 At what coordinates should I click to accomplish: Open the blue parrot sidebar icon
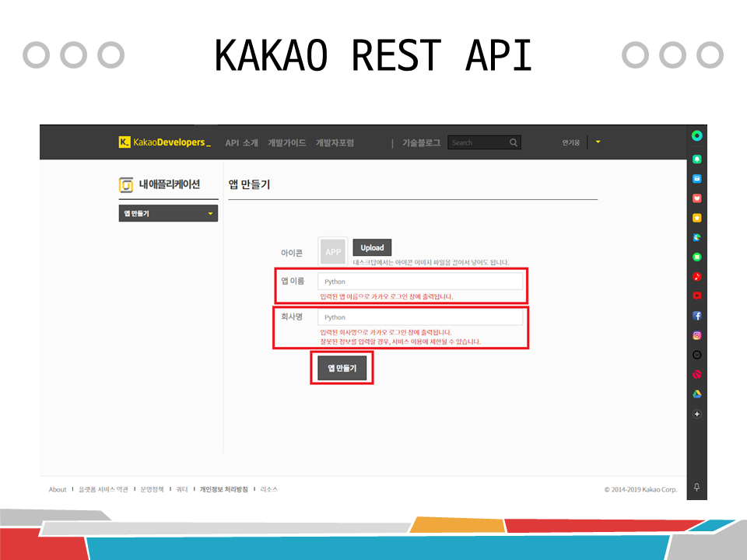[x=697, y=237]
